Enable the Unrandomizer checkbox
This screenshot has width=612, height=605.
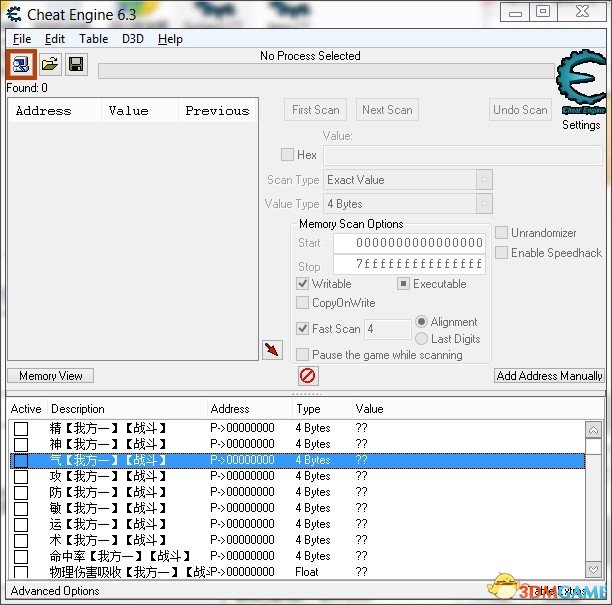pyautogui.click(x=502, y=233)
